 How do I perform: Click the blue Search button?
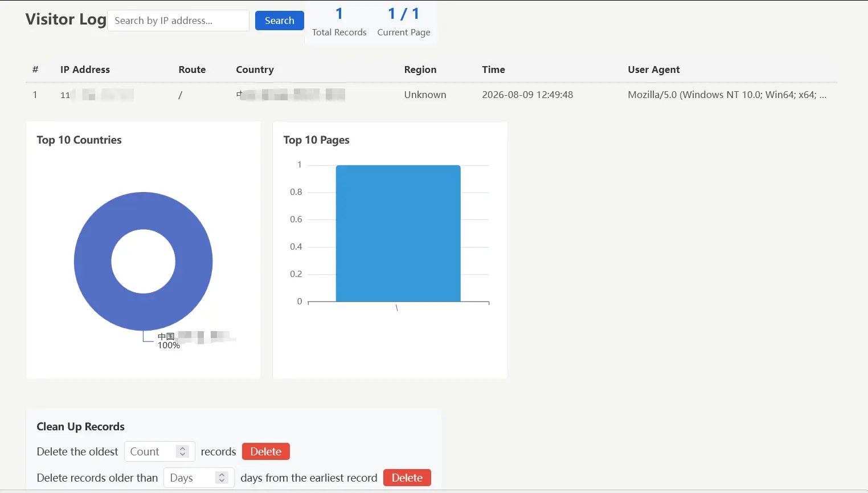[x=279, y=21]
